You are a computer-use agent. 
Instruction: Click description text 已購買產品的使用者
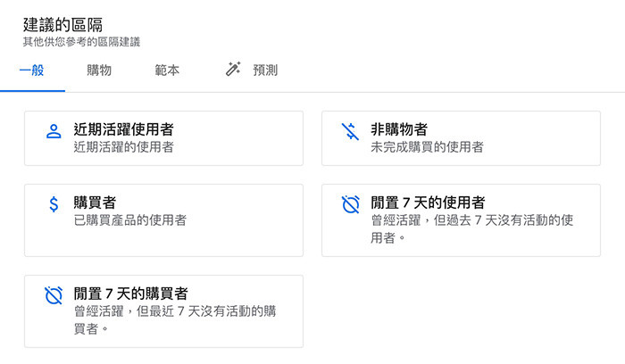(130, 220)
